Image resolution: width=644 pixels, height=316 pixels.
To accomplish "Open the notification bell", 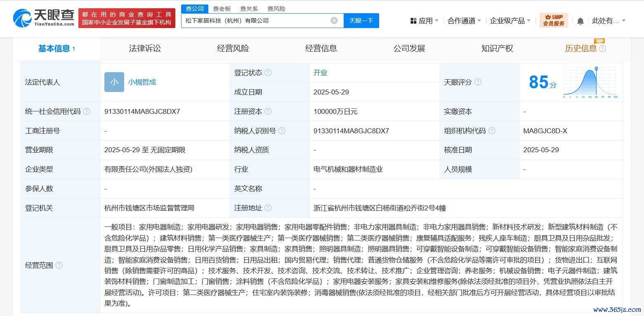I will click(580, 21).
